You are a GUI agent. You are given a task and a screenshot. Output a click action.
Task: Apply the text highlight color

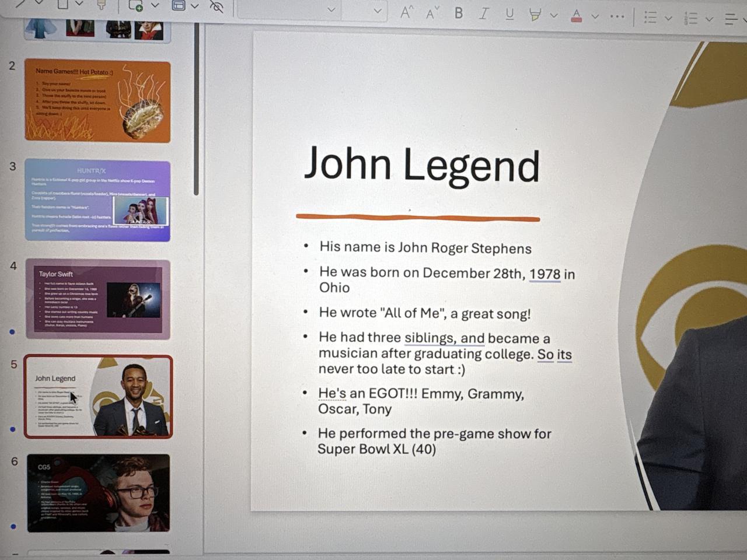point(535,15)
